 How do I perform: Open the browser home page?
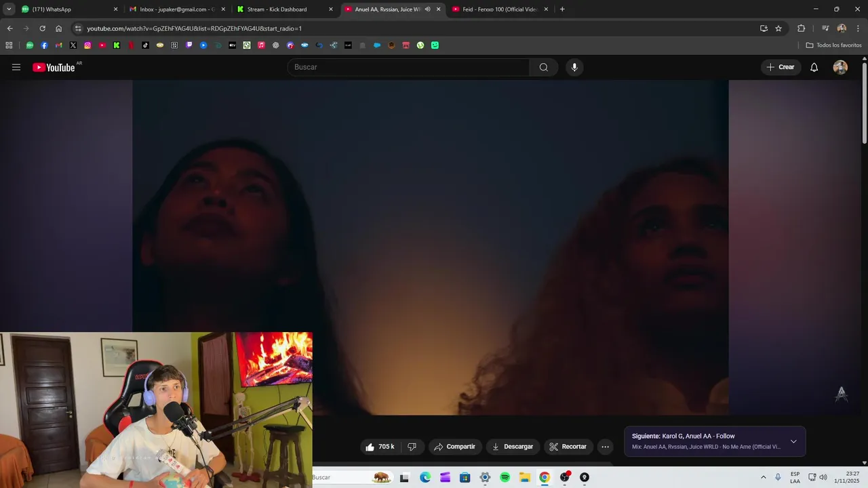58,28
